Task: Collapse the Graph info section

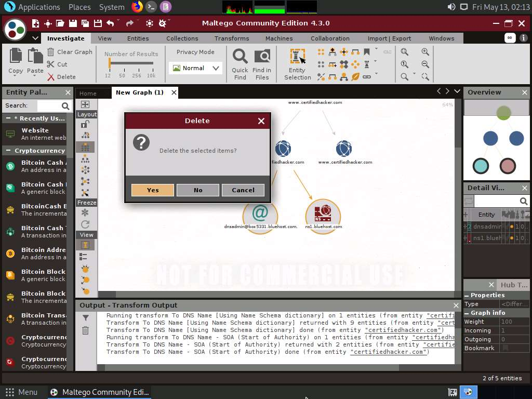Action: 467,313
